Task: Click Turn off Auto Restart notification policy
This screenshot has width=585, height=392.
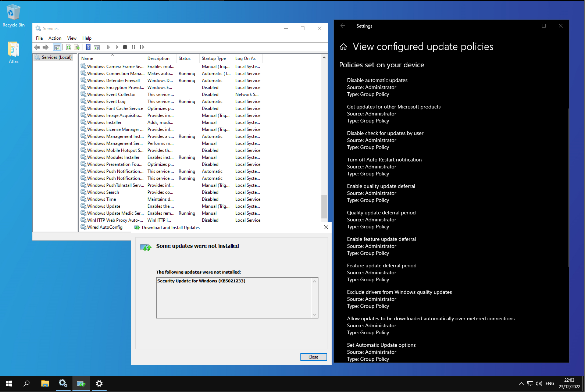Action: [384, 167]
